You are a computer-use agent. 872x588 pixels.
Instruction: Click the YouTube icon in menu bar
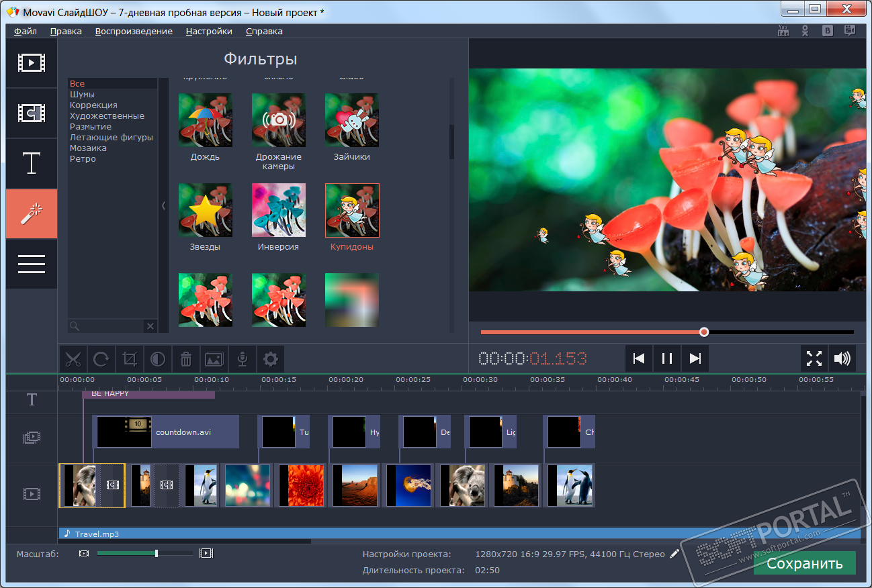pos(783,30)
